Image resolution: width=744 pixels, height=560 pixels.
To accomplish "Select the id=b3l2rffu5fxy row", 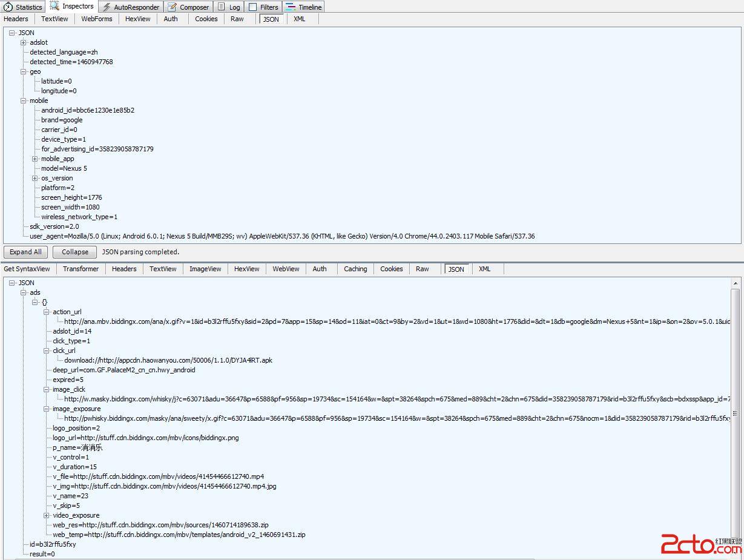I will coord(53,544).
